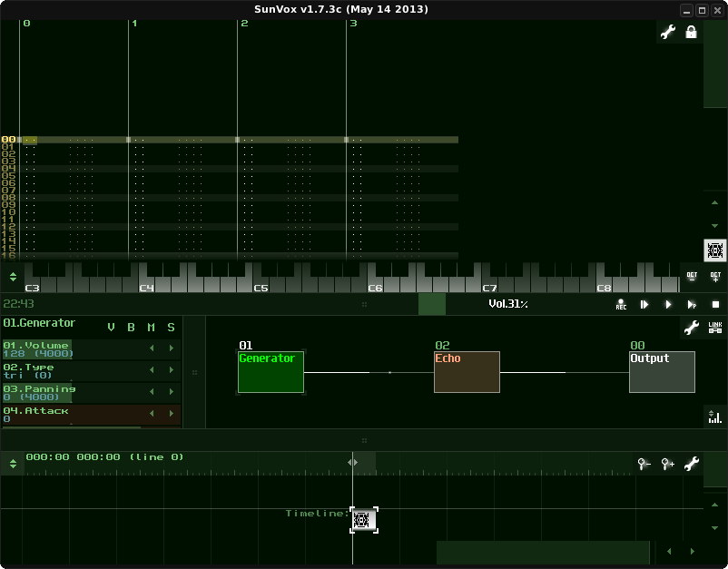Toggle the B bypass for Generator
The height and width of the screenshot is (569, 728).
[131, 328]
